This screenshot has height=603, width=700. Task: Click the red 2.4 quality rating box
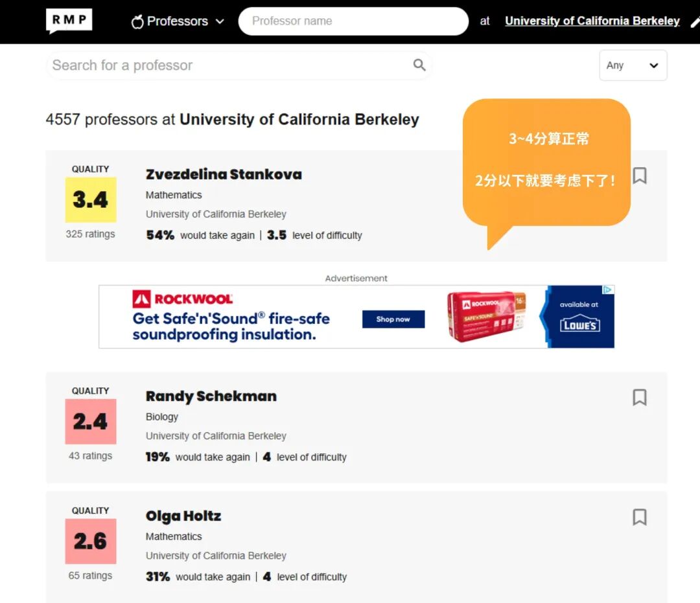(91, 422)
